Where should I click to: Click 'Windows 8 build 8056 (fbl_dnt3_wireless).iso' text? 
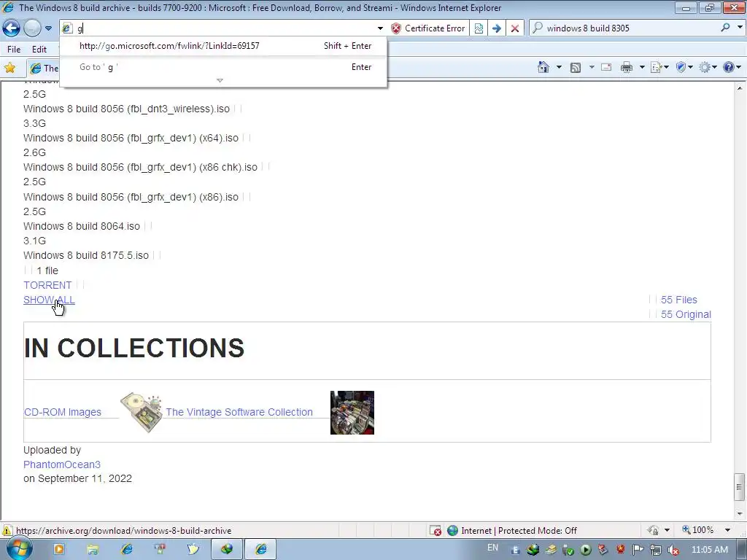click(x=126, y=109)
